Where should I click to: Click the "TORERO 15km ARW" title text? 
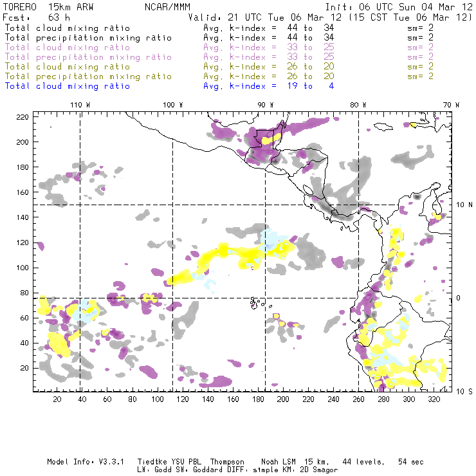pyautogui.click(x=48, y=7)
